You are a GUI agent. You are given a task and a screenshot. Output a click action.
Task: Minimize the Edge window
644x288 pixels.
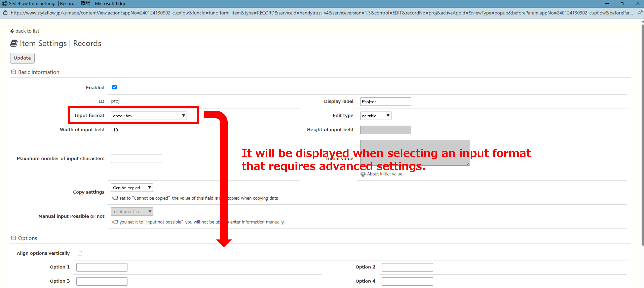(607, 4)
